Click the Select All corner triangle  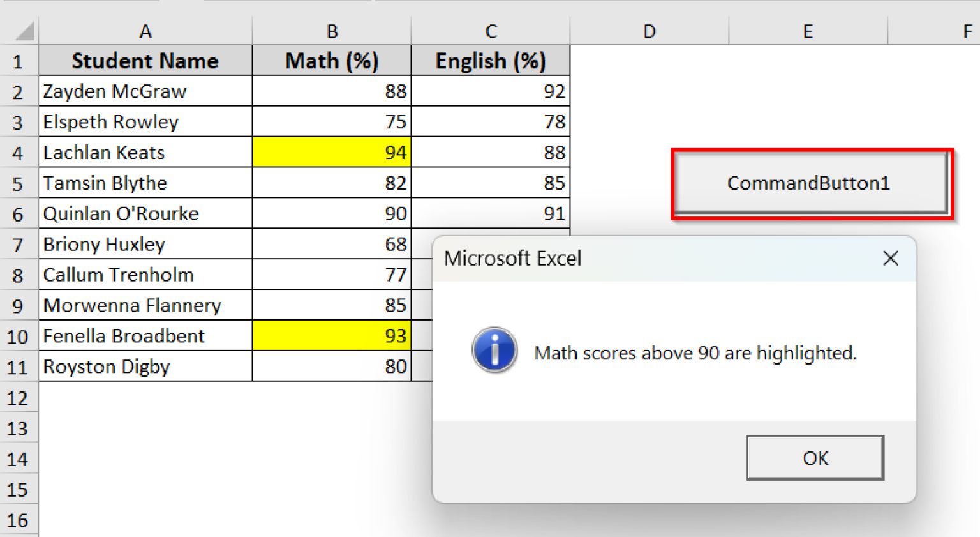click(x=24, y=31)
